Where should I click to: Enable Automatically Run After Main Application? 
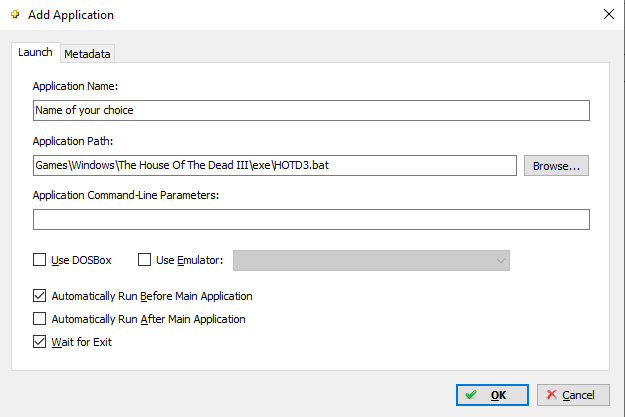pos(39,319)
